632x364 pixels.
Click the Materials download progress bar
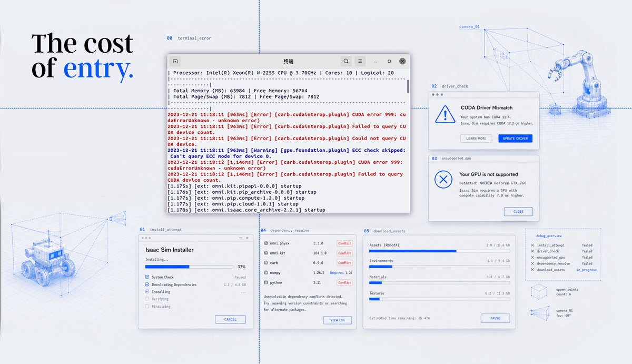coord(439,283)
